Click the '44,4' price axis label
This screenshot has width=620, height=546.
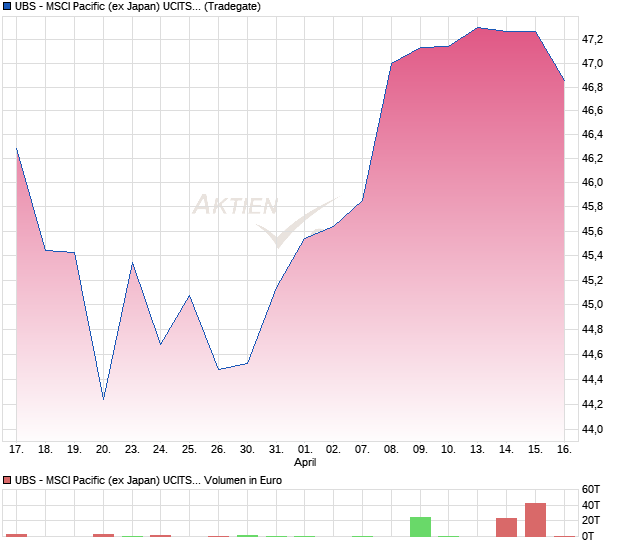point(592,380)
